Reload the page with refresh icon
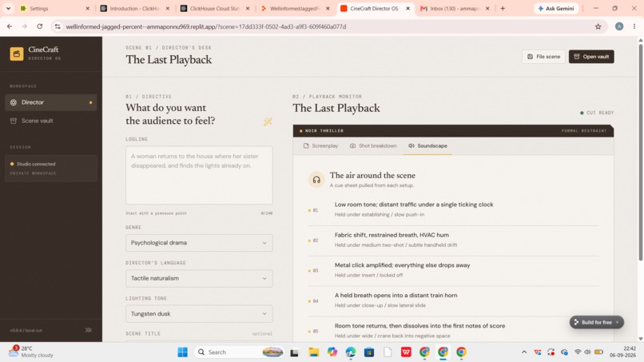Screen dimensions: 644x362 click(40, 26)
